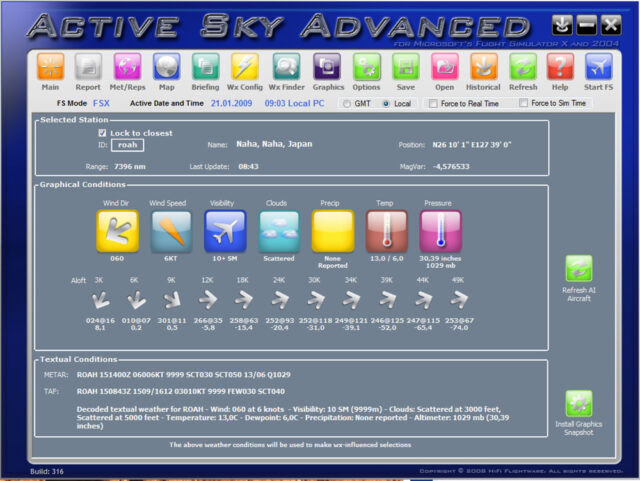Click the Pressure thermometer icon
Image resolution: width=640 pixels, height=481 pixels.
pos(440,231)
